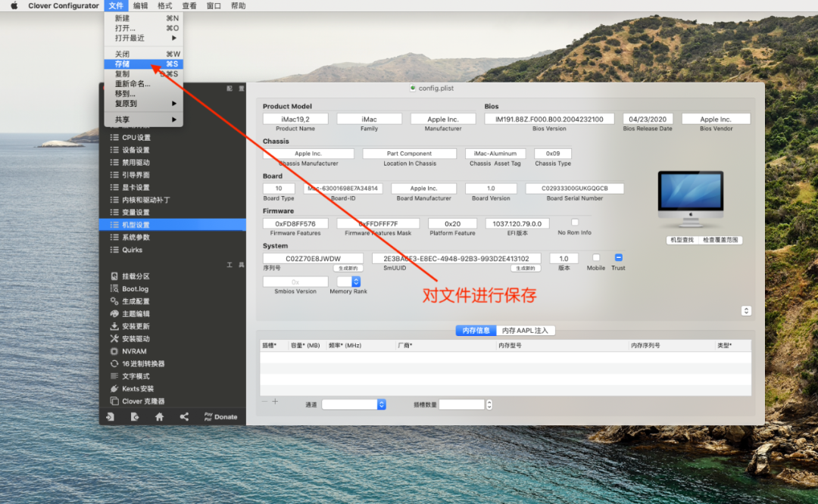Open the 通道 channel dropdown

click(x=354, y=404)
